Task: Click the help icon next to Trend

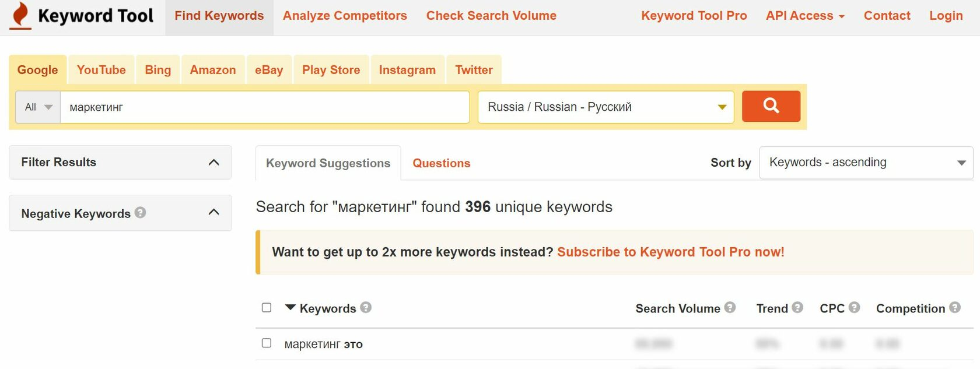Action: point(797,307)
